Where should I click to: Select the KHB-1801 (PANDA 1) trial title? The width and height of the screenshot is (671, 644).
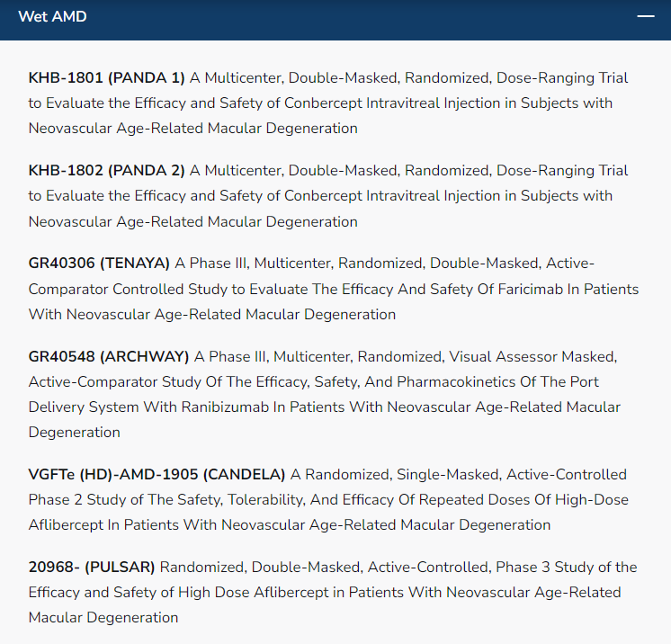click(106, 78)
